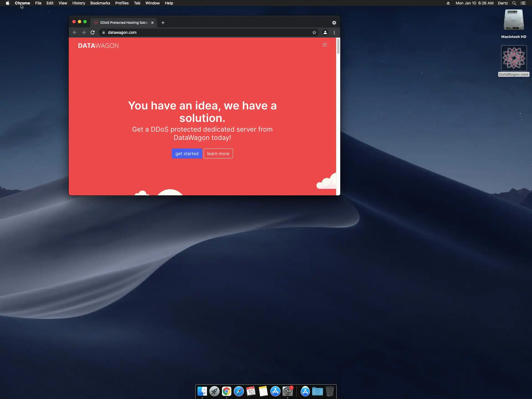
Task: Open a new tab with the plus icon
Action: click(x=163, y=23)
